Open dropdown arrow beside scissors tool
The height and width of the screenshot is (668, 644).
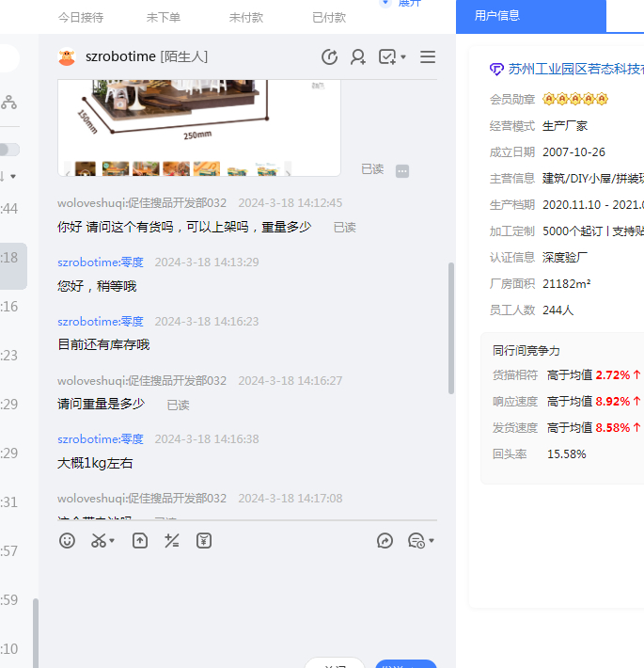pos(113,541)
